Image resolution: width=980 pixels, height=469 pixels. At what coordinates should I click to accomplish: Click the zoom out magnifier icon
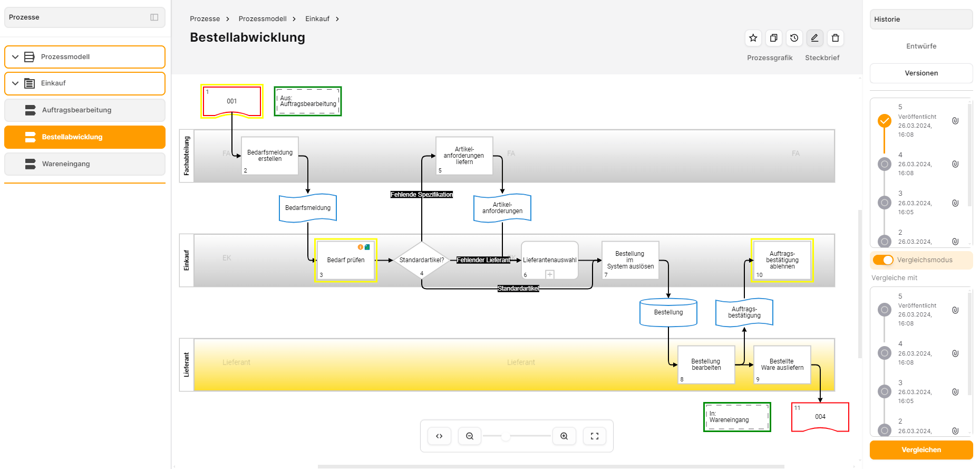tap(470, 436)
